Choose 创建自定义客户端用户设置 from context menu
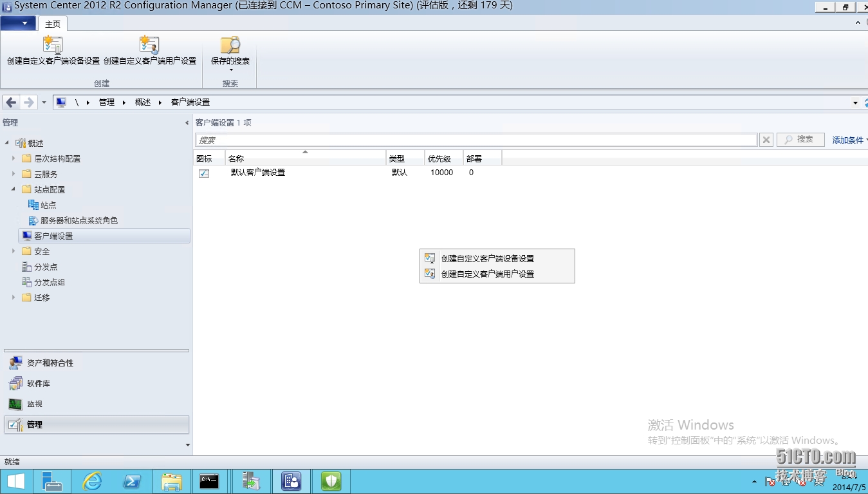The width and height of the screenshot is (868, 494). (x=497, y=274)
